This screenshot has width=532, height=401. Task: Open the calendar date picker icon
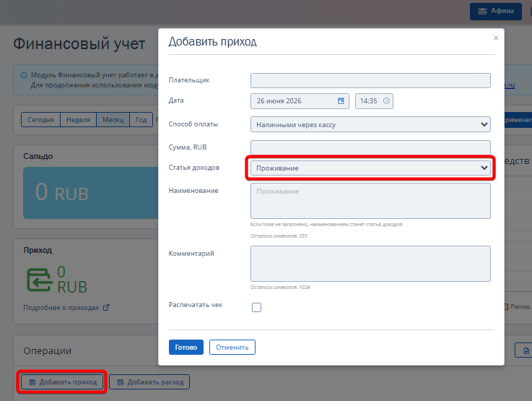(x=341, y=101)
